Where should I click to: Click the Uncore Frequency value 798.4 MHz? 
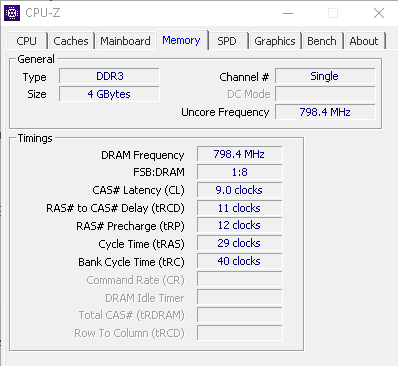[x=325, y=112]
